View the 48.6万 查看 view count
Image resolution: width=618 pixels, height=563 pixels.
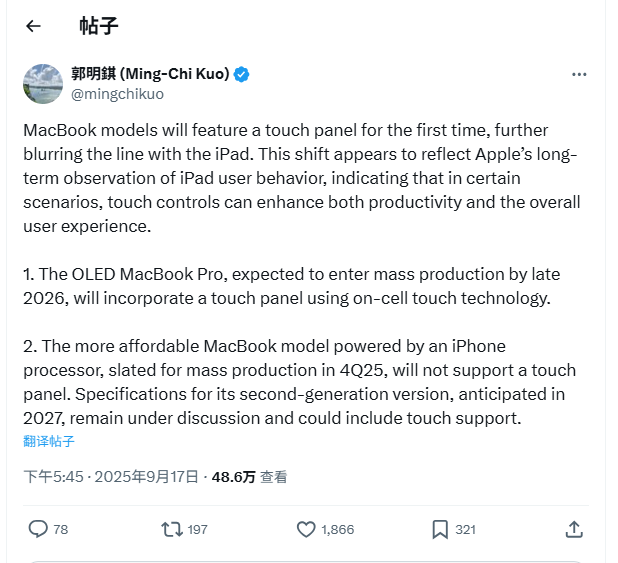(x=249, y=477)
